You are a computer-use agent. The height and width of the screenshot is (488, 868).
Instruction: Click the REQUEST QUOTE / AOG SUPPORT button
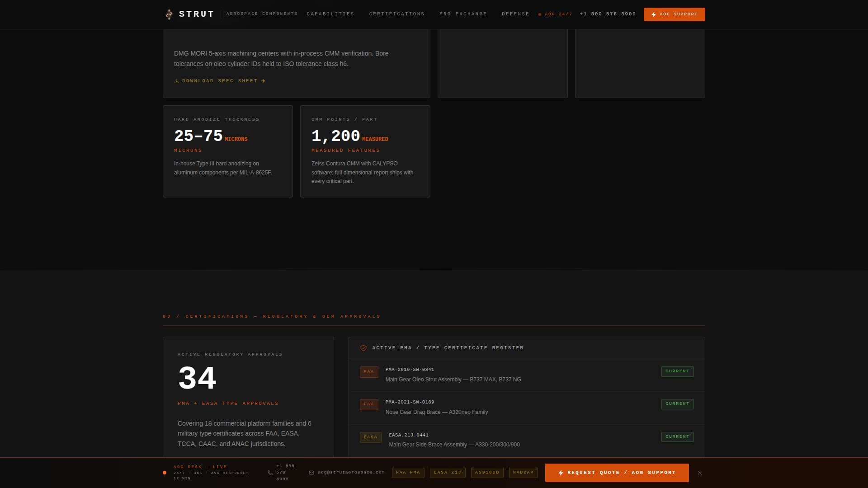click(617, 473)
